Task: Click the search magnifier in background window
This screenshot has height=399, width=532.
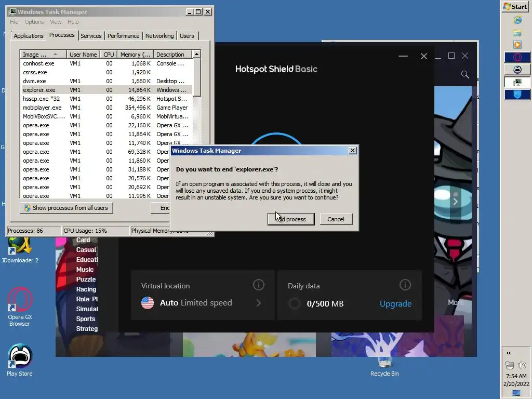Action: coord(465,74)
